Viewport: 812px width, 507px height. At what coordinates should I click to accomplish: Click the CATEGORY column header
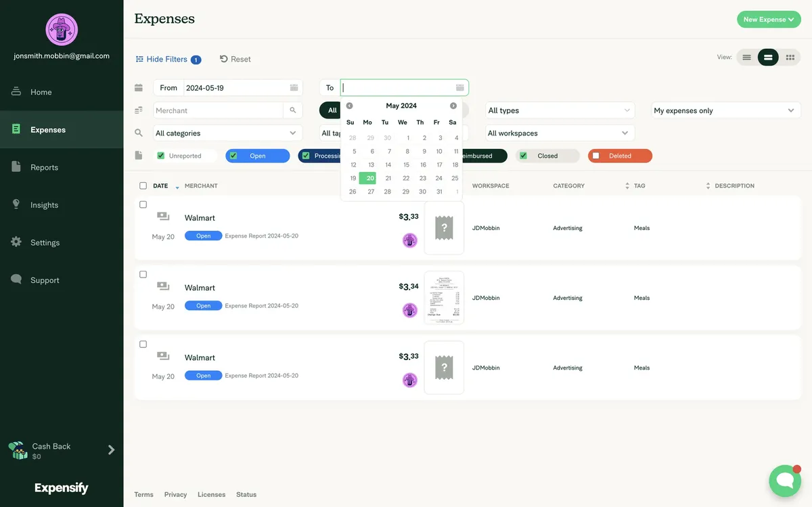click(568, 185)
